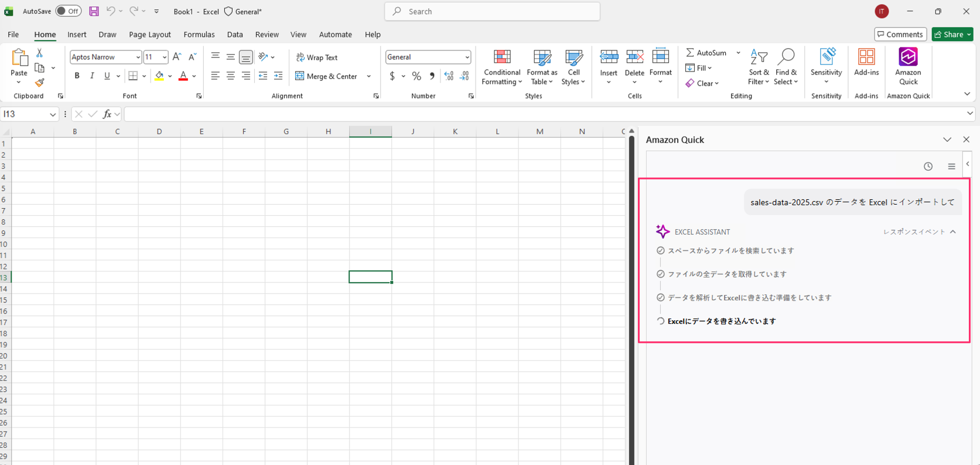Increase the cell indent
Viewport: 980px width, 465px height.
tap(278, 76)
